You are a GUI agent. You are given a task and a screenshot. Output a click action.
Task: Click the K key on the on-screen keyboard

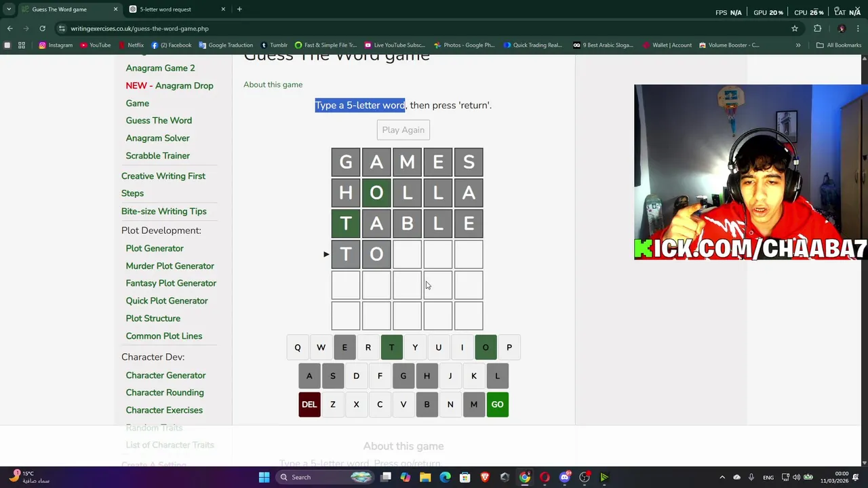[x=473, y=376]
